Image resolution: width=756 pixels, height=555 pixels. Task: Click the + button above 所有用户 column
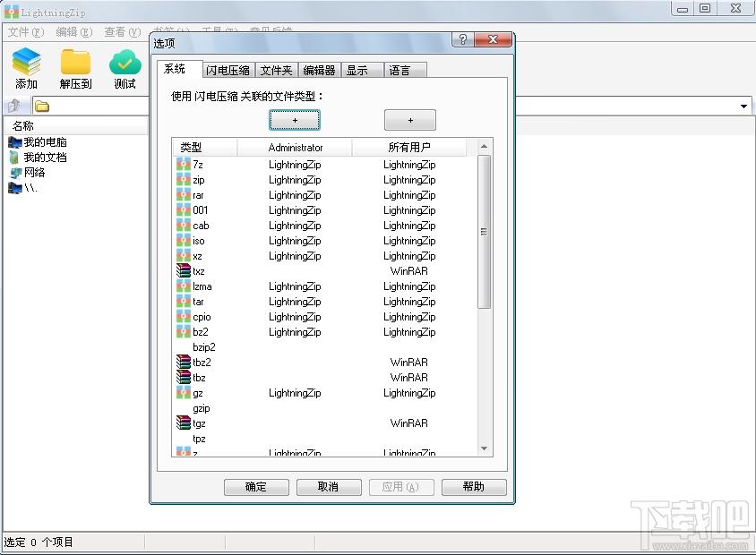(410, 121)
